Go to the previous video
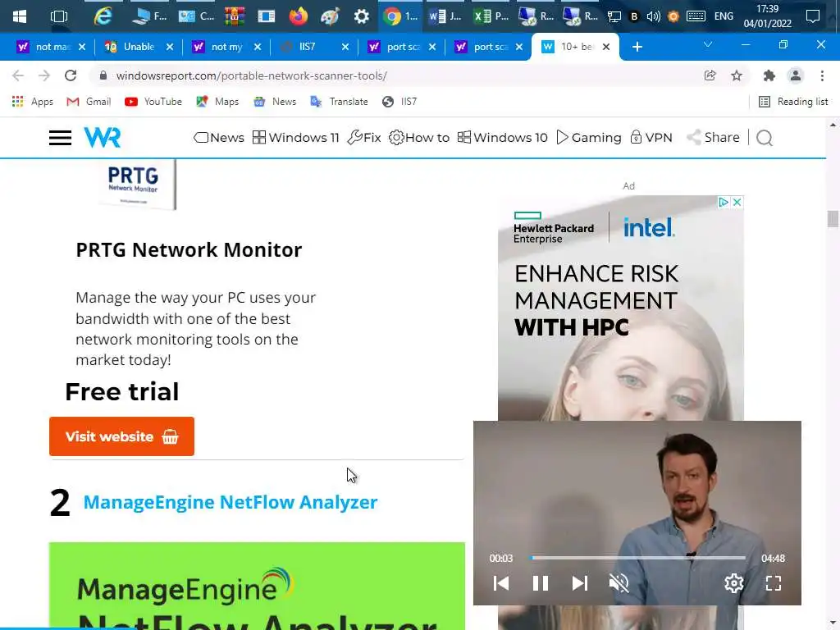Screen dimensions: 840x630 (x=501, y=583)
